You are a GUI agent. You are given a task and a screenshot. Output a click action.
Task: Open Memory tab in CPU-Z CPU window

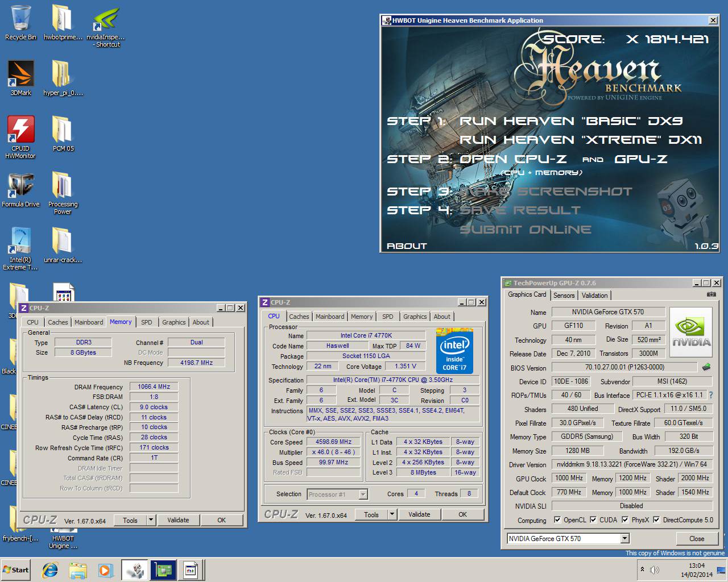[x=362, y=317]
